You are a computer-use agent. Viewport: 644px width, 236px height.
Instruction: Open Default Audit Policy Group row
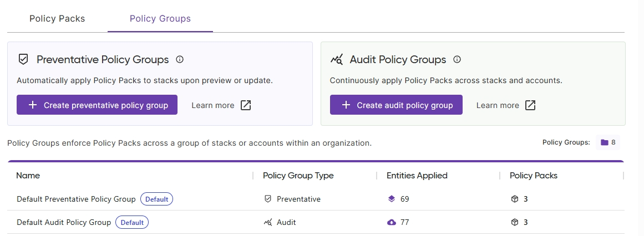[316, 222]
